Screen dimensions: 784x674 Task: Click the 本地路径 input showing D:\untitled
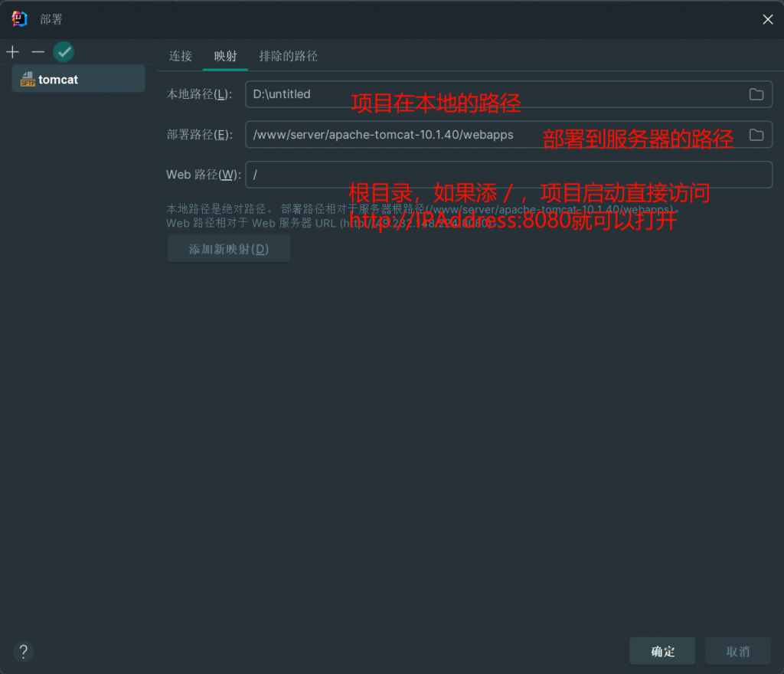(x=490, y=94)
